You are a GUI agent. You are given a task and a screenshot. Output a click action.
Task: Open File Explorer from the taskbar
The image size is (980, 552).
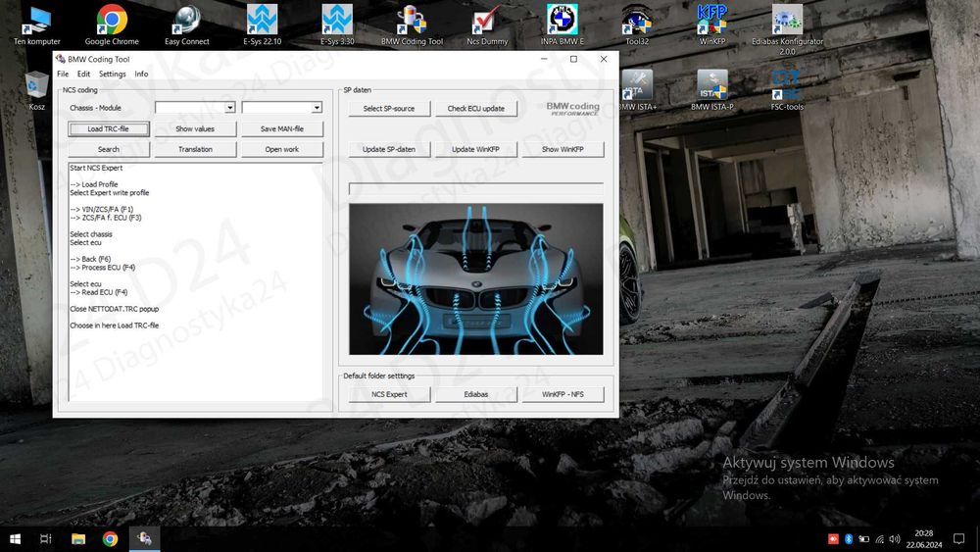pyautogui.click(x=78, y=538)
